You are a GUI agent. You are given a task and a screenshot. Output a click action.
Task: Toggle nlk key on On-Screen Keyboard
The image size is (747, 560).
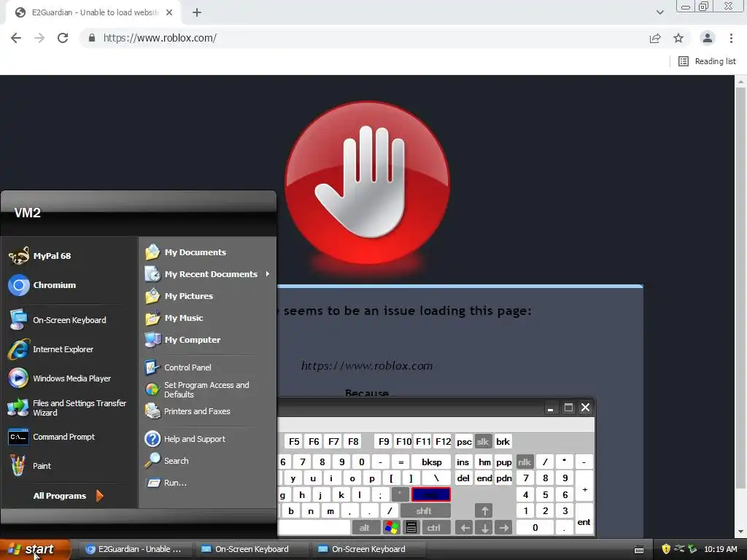point(524,462)
